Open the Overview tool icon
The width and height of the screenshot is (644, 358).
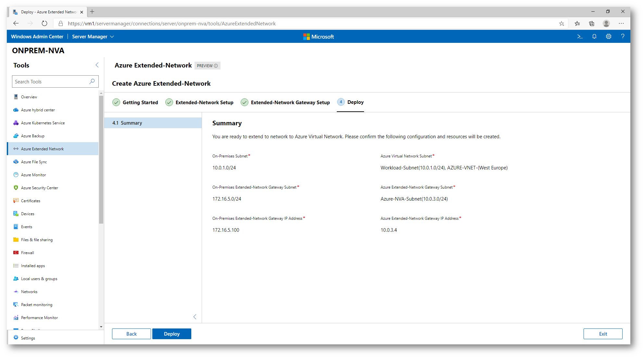(16, 97)
